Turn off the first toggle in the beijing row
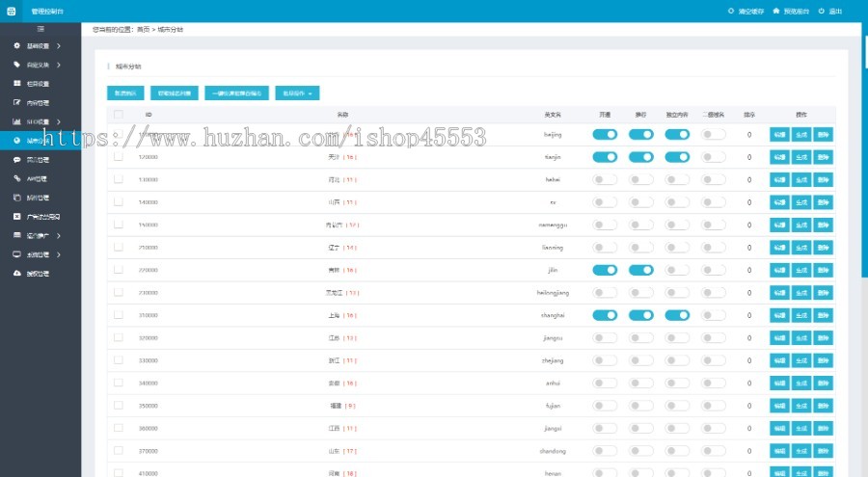This screenshot has height=477, width=868. tap(605, 135)
